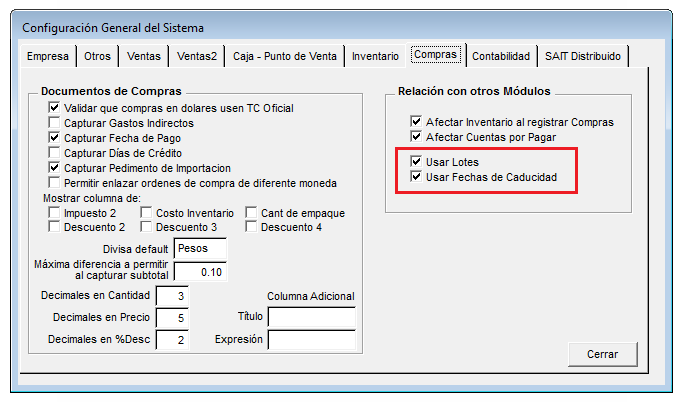Close the dialog with Cerrar button
Viewport: 684px width, 405px height.
tap(602, 354)
